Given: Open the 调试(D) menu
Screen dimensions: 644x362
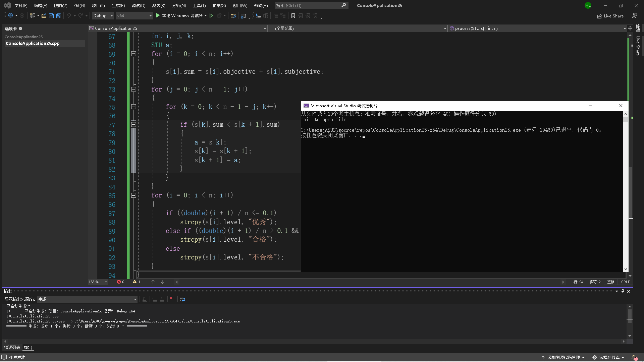Looking at the screenshot, I should tap(139, 5).
